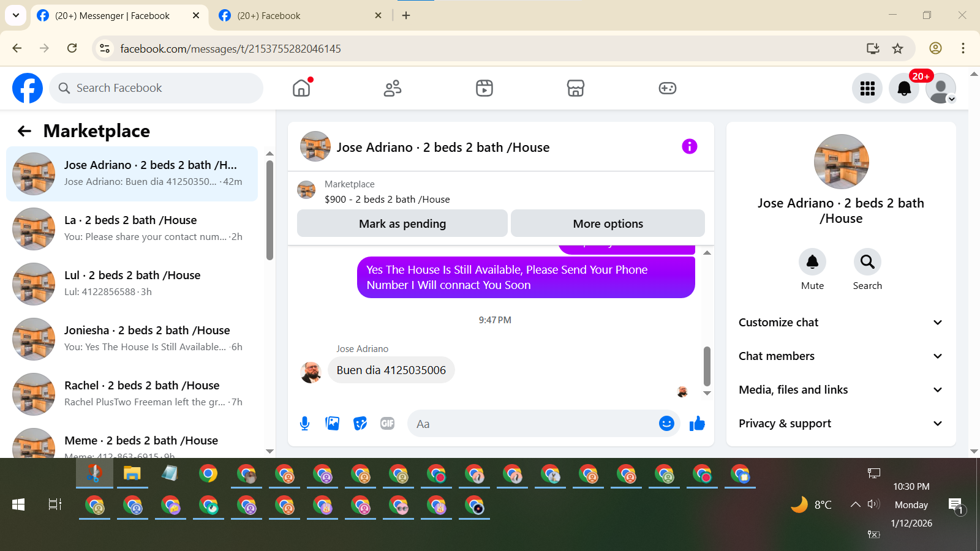Click the back arrow beside Marketplace heading
Screen dimensions: 980x551
24,131
